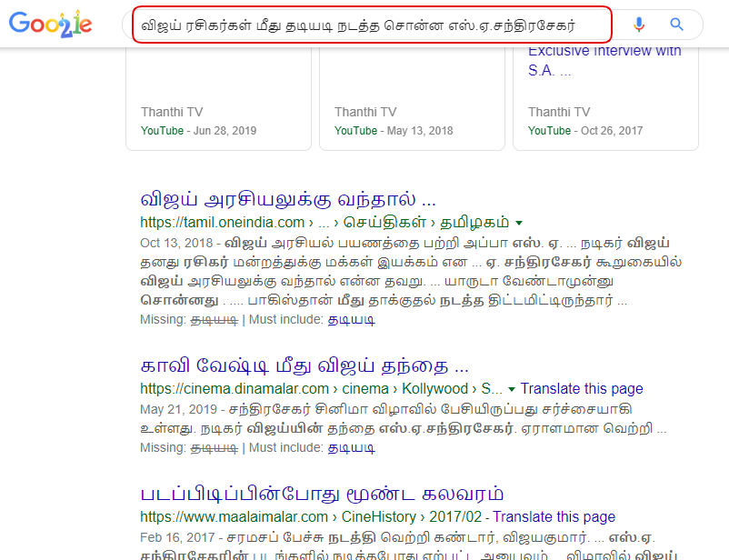Click the 'May 21, 2019' snippet date text

[x=178, y=409]
